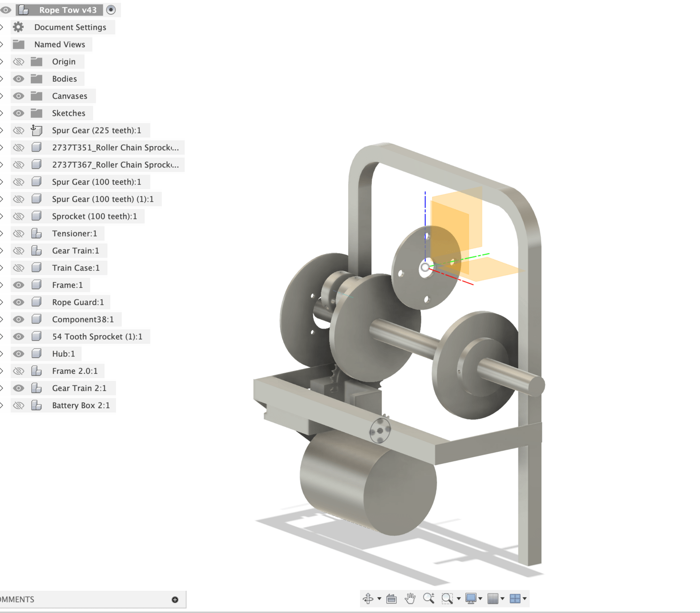Viewport: 700px width, 613px height.
Task: Click component icon of 2737T367_Roller Chain Sprocket
Action: (x=36, y=165)
